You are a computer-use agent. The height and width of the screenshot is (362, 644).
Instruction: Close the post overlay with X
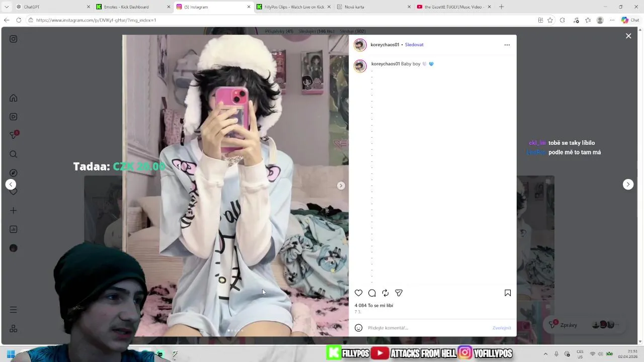pyautogui.click(x=628, y=36)
